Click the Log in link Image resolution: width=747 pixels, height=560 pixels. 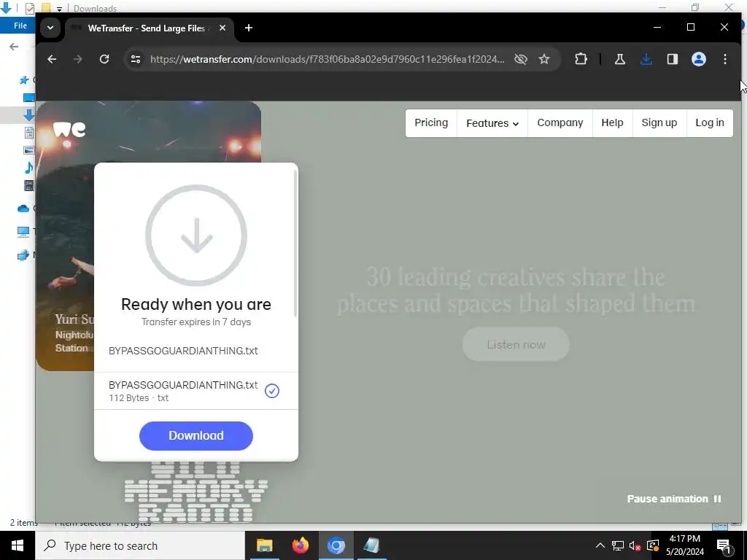[x=709, y=122]
